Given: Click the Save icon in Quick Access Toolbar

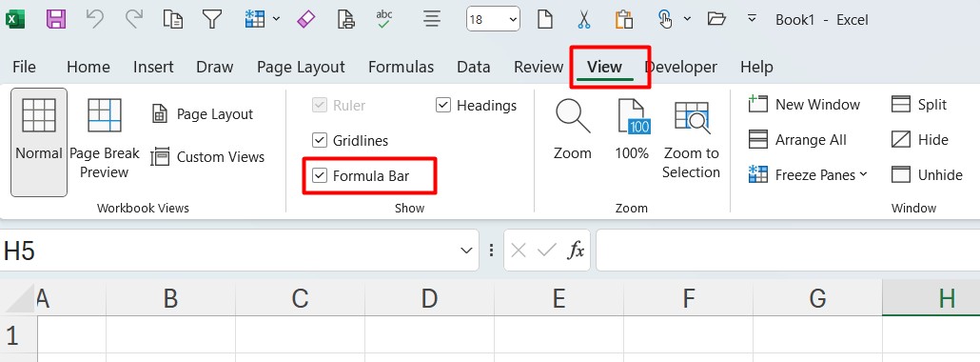Looking at the screenshot, I should tap(56, 19).
